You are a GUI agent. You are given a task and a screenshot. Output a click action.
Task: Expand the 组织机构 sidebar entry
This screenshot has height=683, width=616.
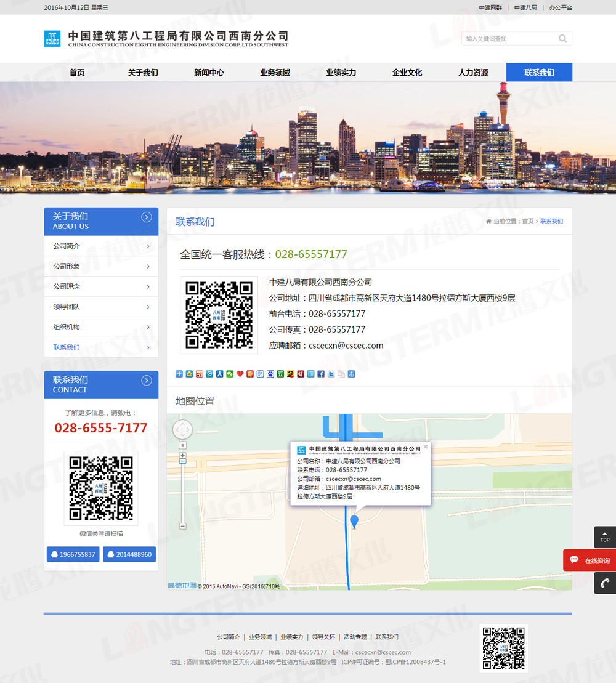click(101, 327)
